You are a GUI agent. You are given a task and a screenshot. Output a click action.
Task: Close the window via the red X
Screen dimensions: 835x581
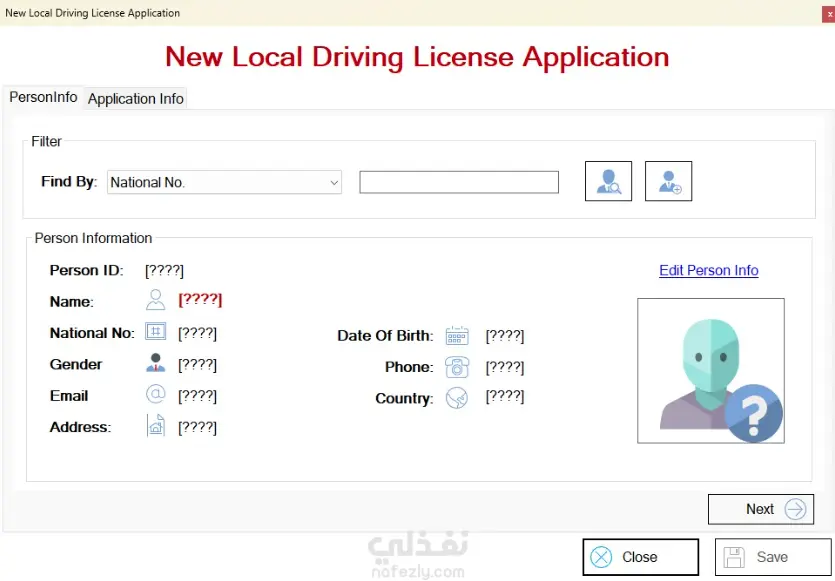[x=829, y=14]
